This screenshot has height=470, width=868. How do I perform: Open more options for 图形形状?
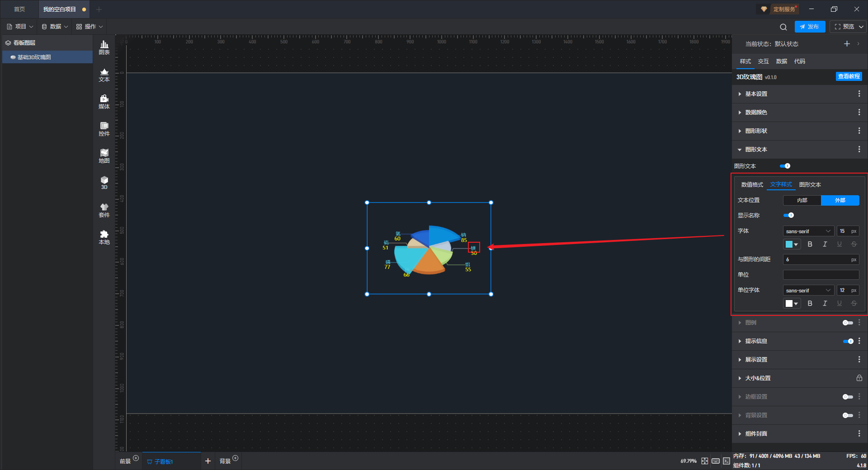(x=859, y=131)
